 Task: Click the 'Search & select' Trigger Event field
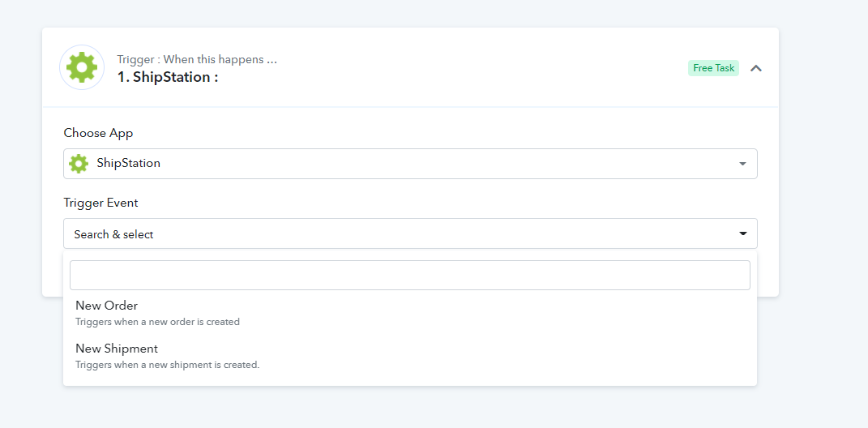pyautogui.click(x=410, y=233)
